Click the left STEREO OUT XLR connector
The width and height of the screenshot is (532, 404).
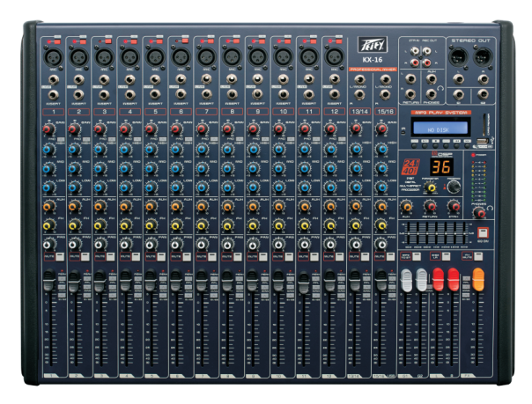click(x=458, y=57)
